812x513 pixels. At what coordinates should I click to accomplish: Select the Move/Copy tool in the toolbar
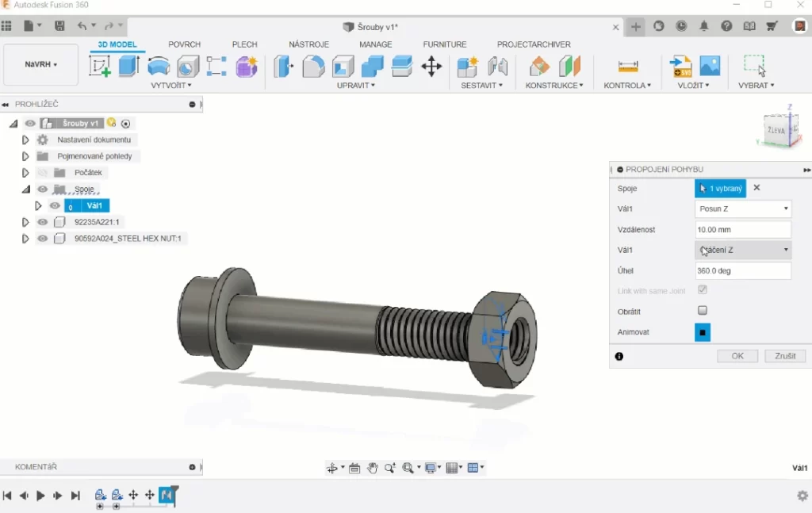pos(431,67)
